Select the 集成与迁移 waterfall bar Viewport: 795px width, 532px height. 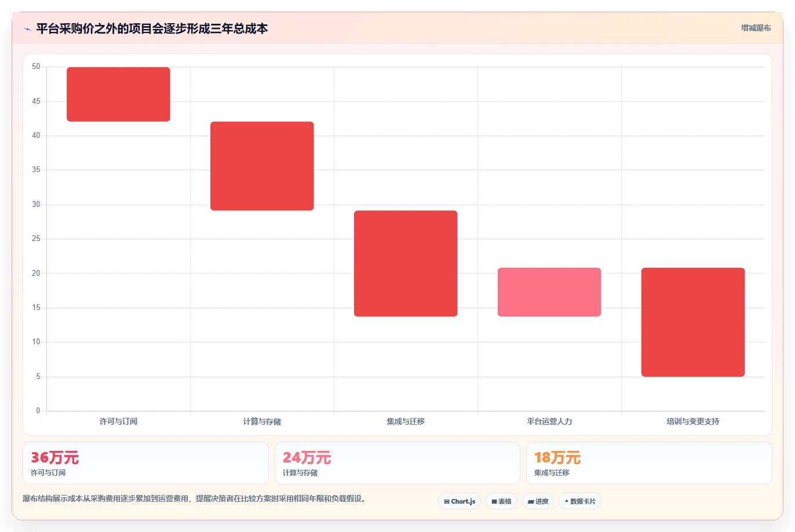(x=406, y=264)
